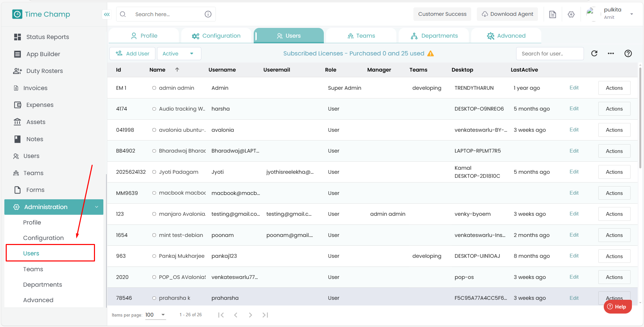Click the license warning triangle icon
The width and height of the screenshot is (644, 327).
point(431,53)
